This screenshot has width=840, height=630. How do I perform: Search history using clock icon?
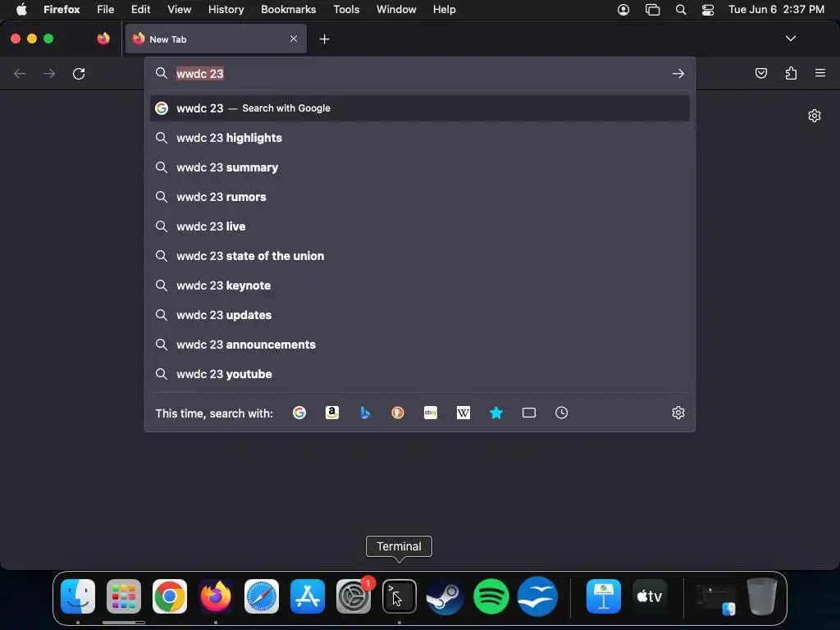(561, 413)
